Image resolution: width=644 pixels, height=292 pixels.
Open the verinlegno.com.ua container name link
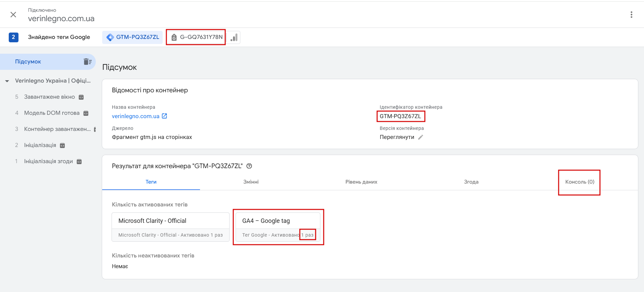(135, 116)
